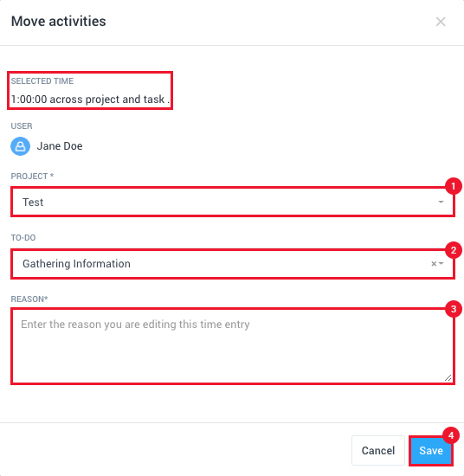The height and width of the screenshot is (476, 464).
Task: Open the Project field showing Test
Action: 233,202
